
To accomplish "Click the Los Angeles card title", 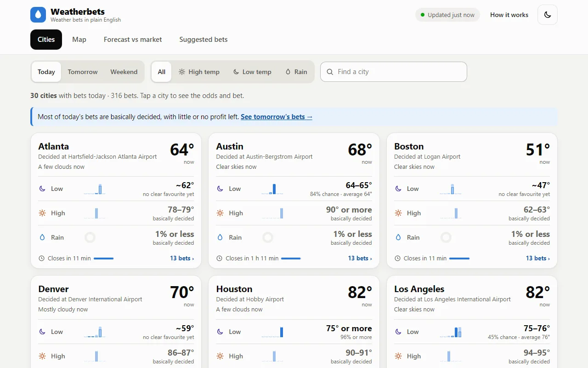I will pyautogui.click(x=419, y=289).
